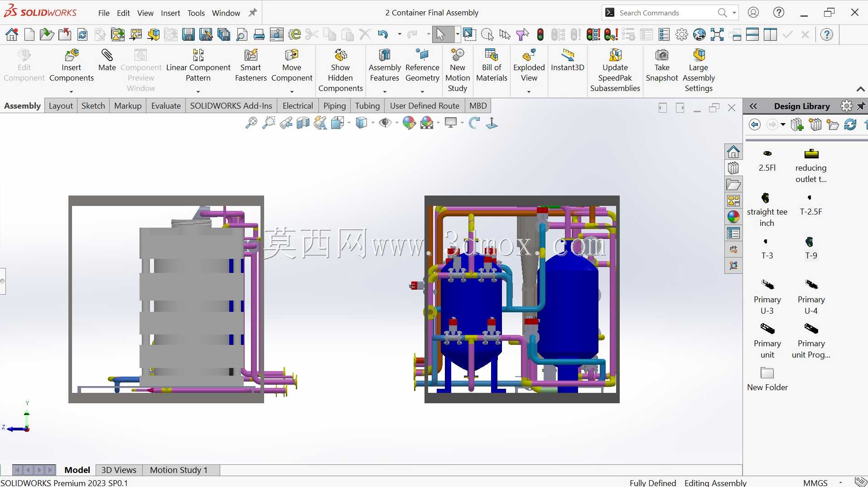Select the straight tee inch library item
The width and height of the screenshot is (868, 487).
click(767, 210)
